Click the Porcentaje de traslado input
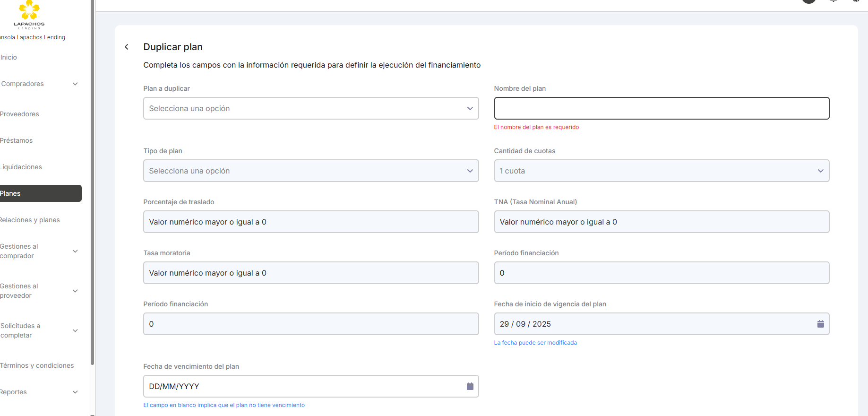This screenshot has height=416, width=868. click(x=310, y=222)
